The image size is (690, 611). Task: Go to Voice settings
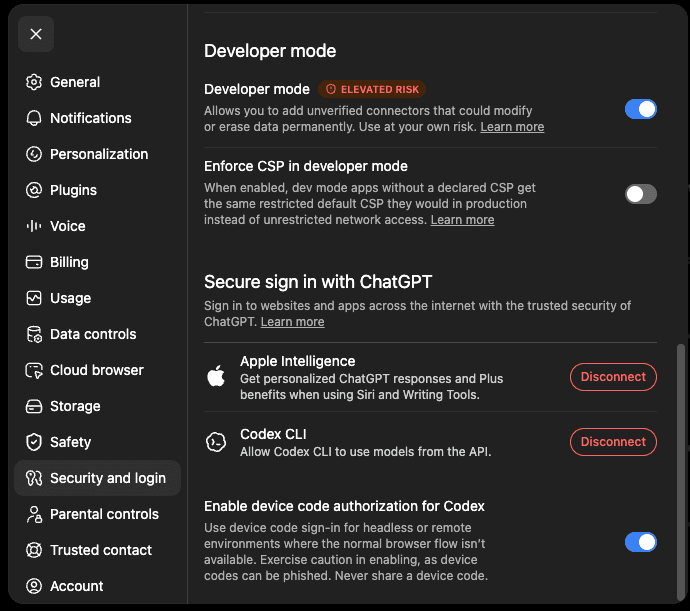(x=97, y=226)
